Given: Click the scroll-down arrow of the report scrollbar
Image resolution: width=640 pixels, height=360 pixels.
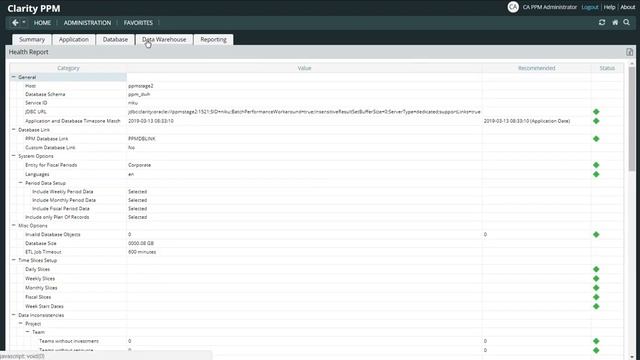Looking at the screenshot, I should coord(632,356).
